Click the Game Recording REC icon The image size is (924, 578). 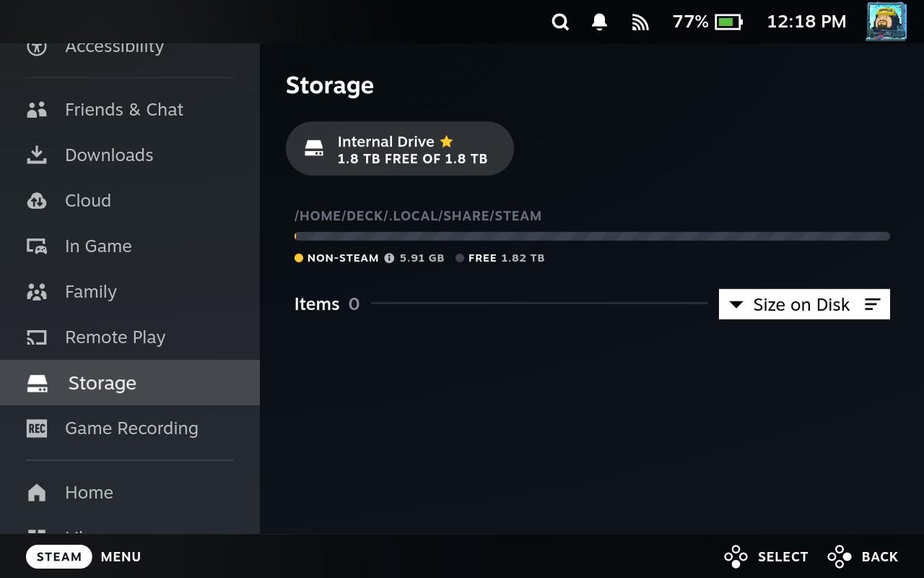37,428
